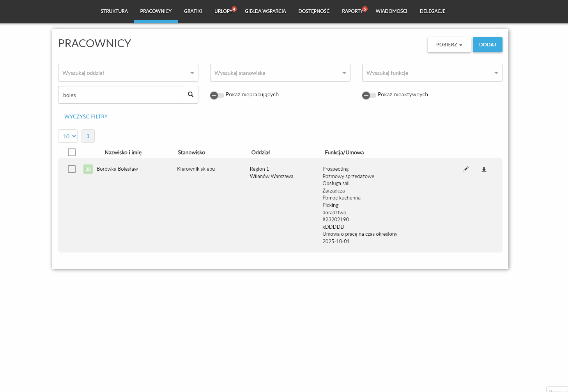Check the box next to Borówka Bolesław
Viewport: 568px width, 392px height.
click(72, 169)
